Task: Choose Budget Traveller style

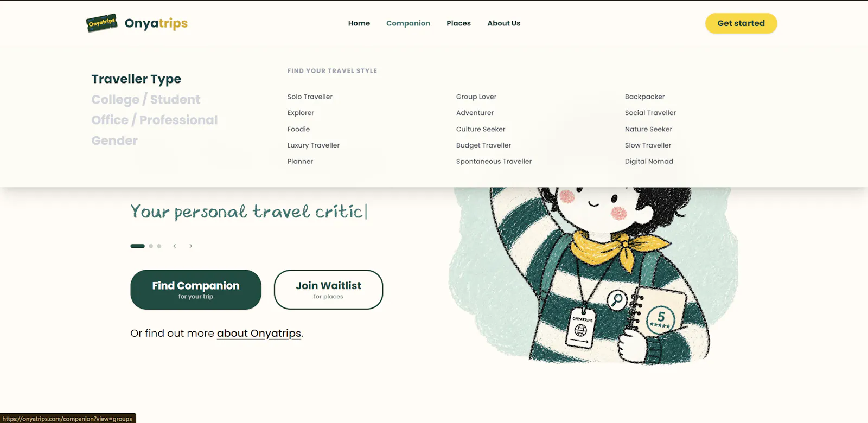Action: tap(483, 145)
